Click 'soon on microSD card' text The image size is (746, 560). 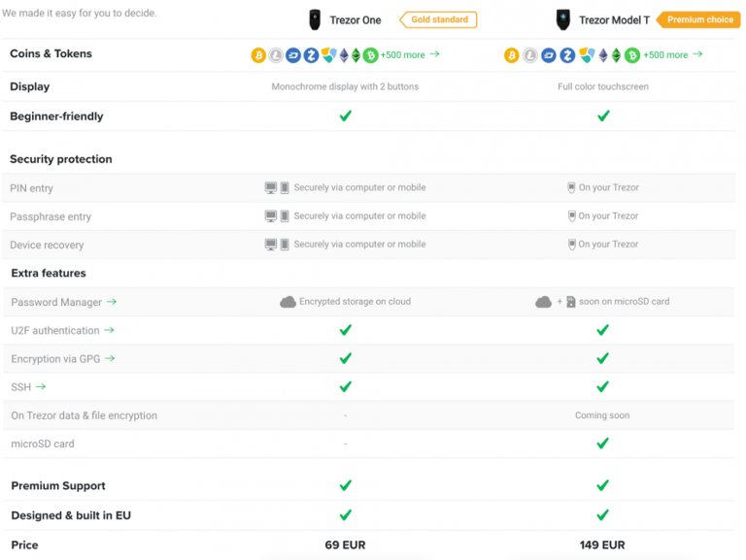pyautogui.click(x=624, y=302)
